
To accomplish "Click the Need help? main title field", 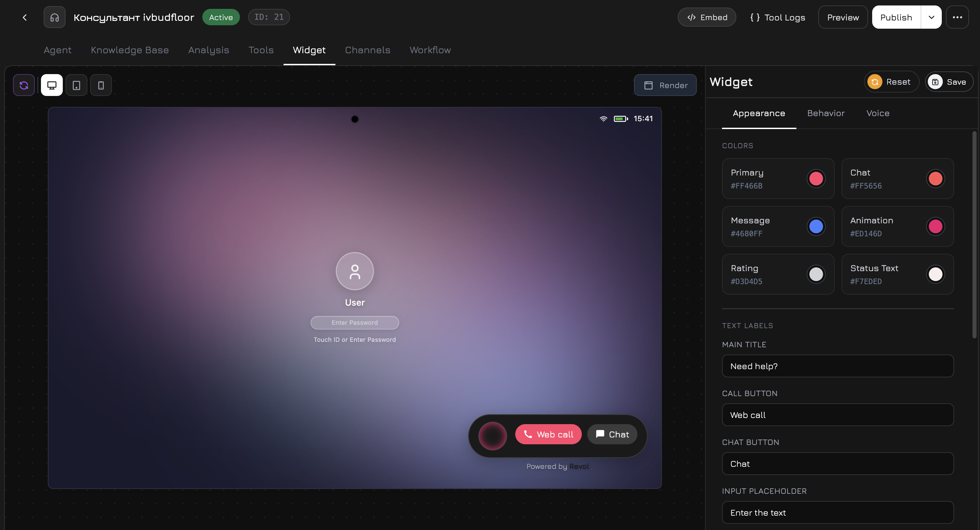I will click(837, 366).
